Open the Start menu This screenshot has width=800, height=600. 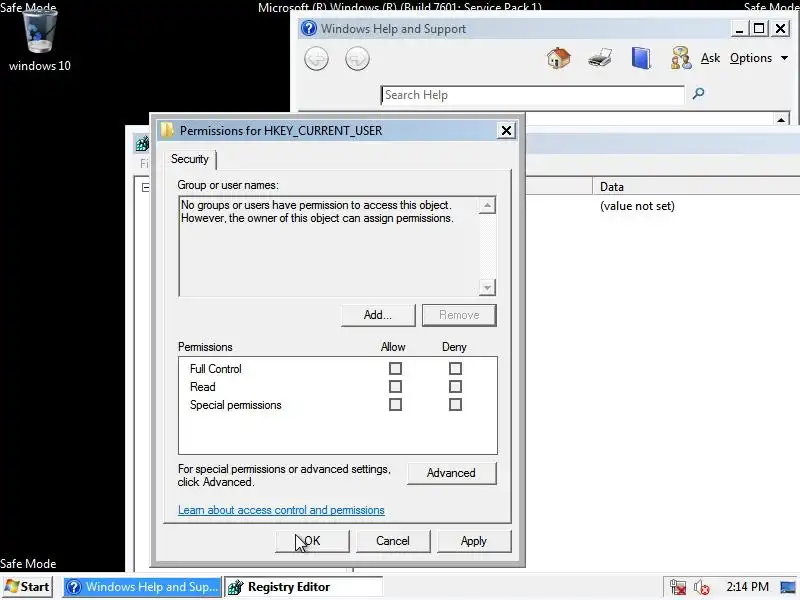point(27,587)
